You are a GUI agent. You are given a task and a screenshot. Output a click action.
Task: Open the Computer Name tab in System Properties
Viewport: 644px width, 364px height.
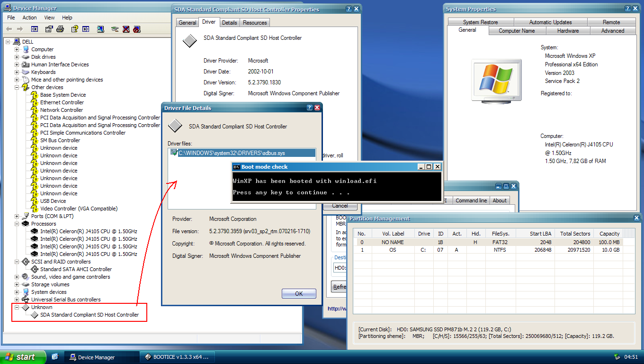(517, 31)
